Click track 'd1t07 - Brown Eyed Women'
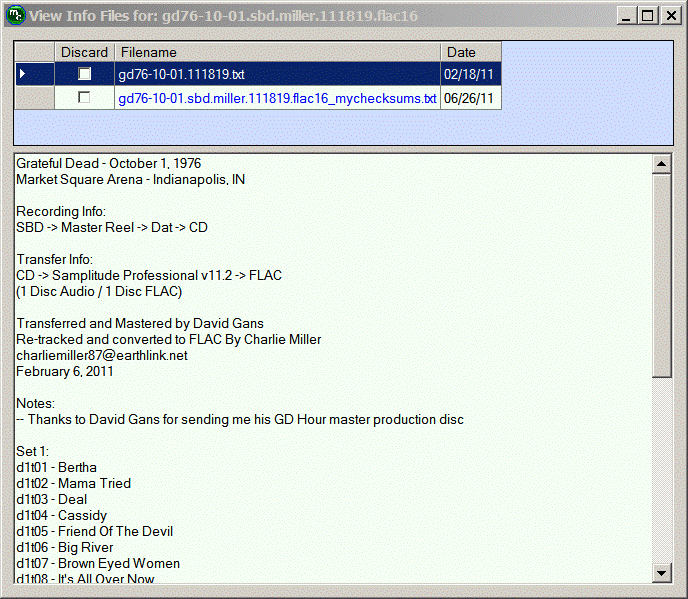Image resolution: width=688 pixels, height=599 pixels. pyautogui.click(x=98, y=563)
